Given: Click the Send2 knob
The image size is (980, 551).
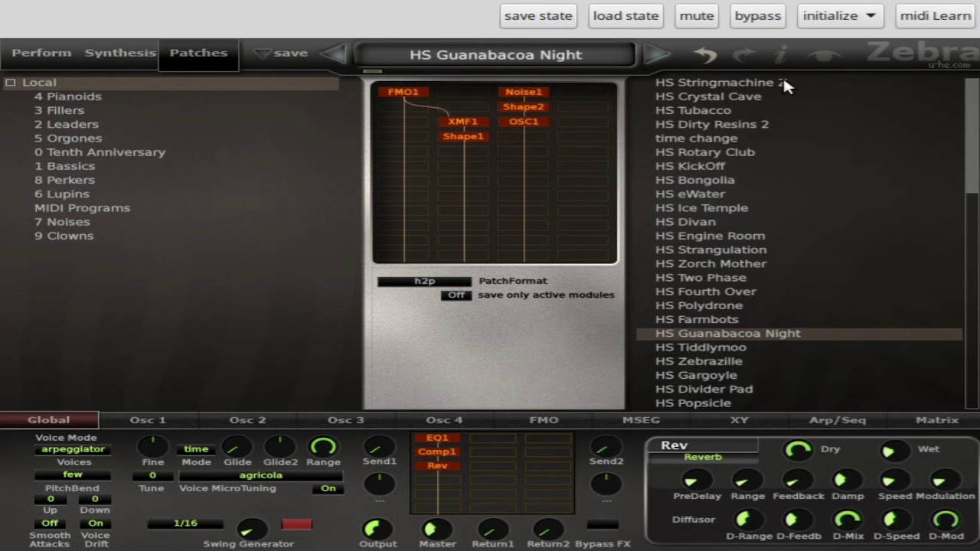Looking at the screenshot, I should (x=605, y=446).
